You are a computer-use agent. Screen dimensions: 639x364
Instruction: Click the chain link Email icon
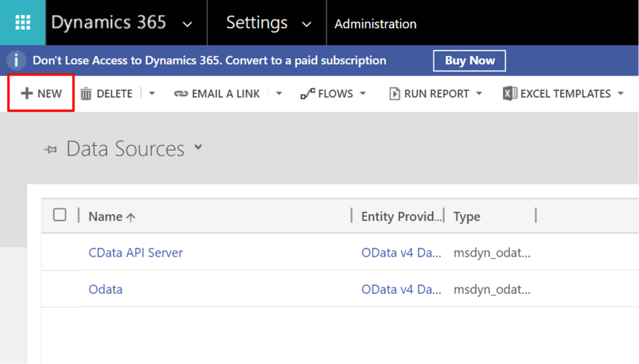pos(180,93)
